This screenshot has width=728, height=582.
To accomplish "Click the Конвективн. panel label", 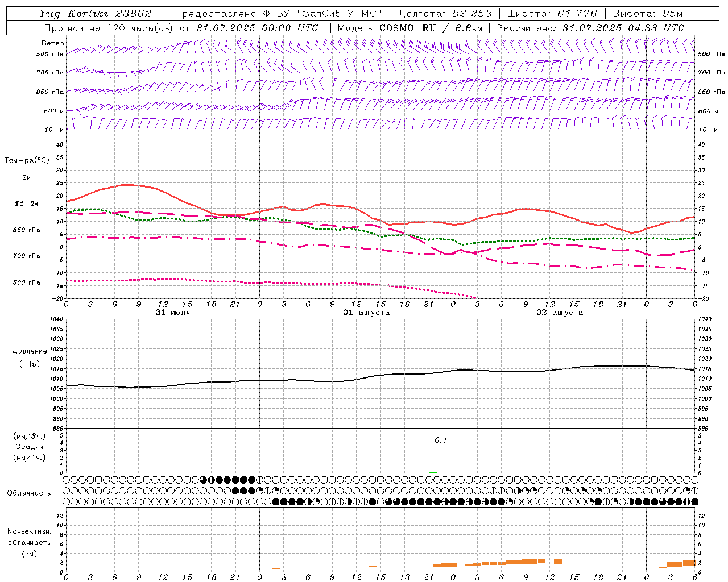I will coord(29,531).
